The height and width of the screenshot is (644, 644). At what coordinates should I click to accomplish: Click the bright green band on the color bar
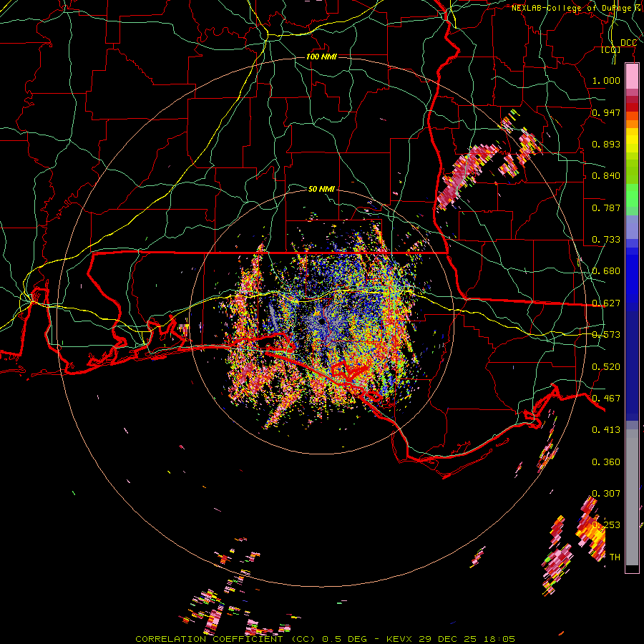pos(632,195)
